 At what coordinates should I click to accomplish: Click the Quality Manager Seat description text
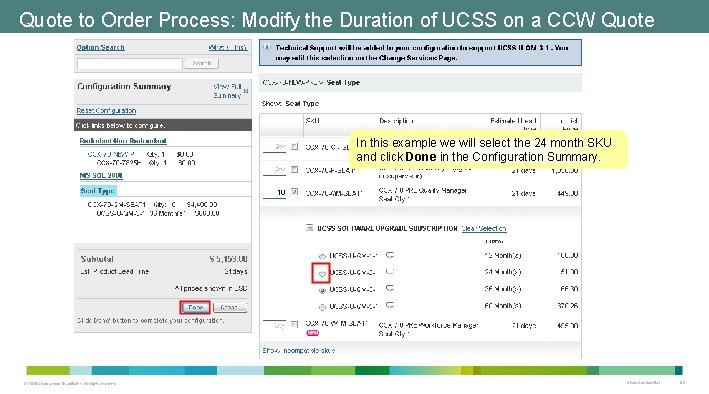coord(422,195)
